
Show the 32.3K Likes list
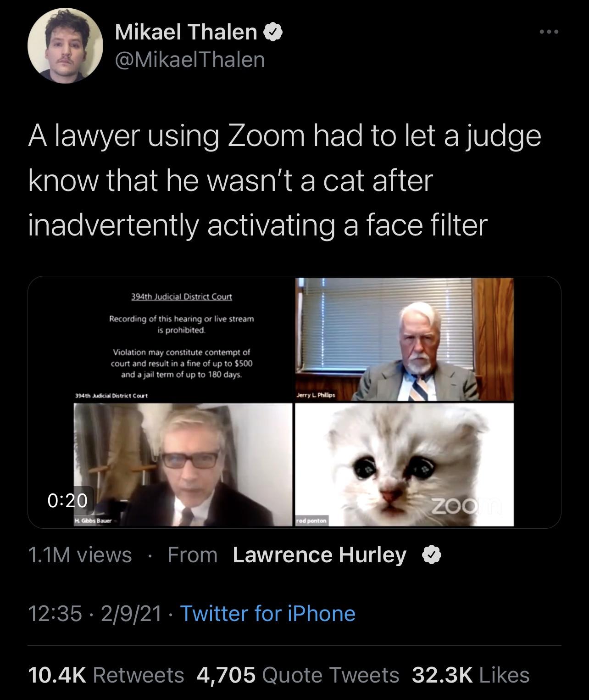tap(471, 675)
